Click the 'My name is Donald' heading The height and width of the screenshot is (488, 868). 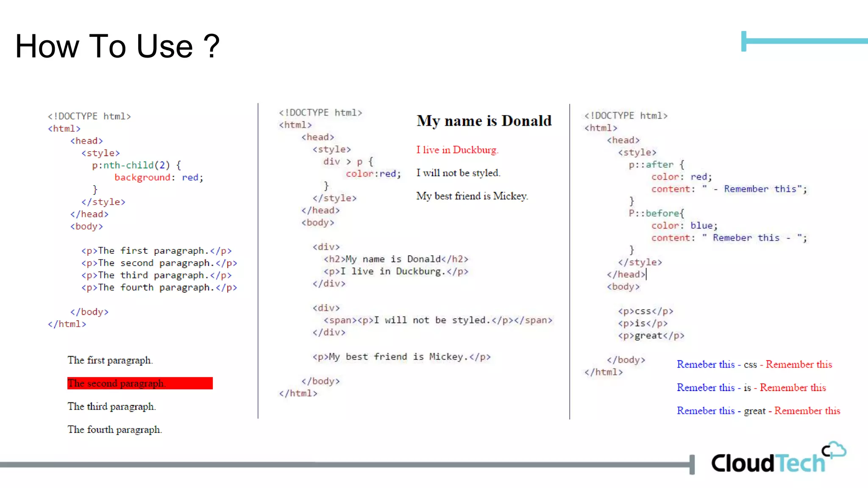click(484, 121)
